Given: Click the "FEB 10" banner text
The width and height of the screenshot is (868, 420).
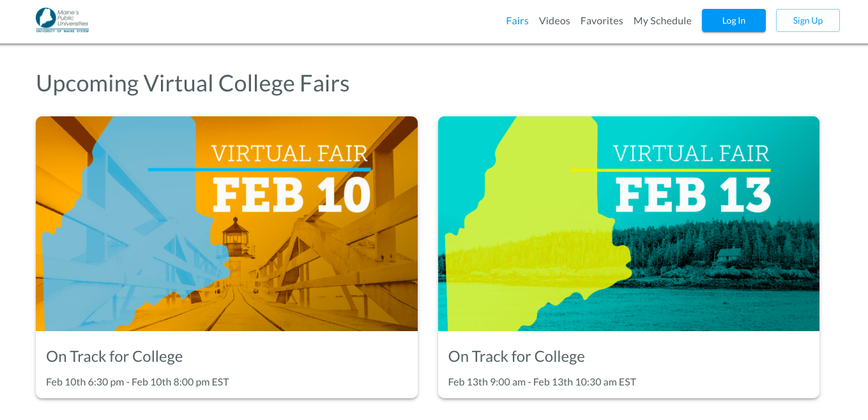Looking at the screenshot, I should [x=291, y=194].
